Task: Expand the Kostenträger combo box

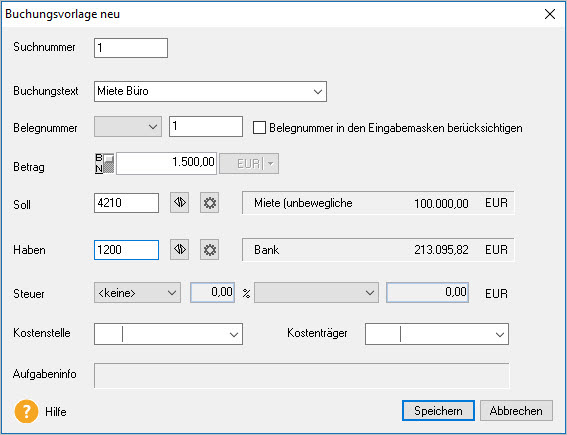Action: pos(500,334)
